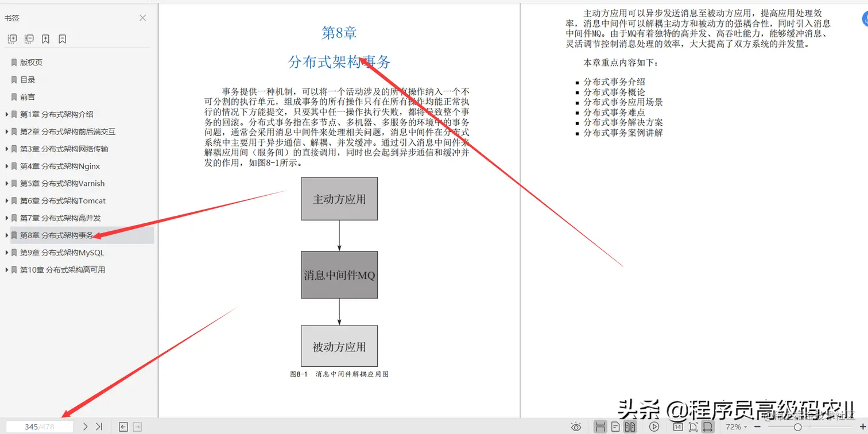Expand 第7章 分布式架构高并发 bookmark

point(6,218)
